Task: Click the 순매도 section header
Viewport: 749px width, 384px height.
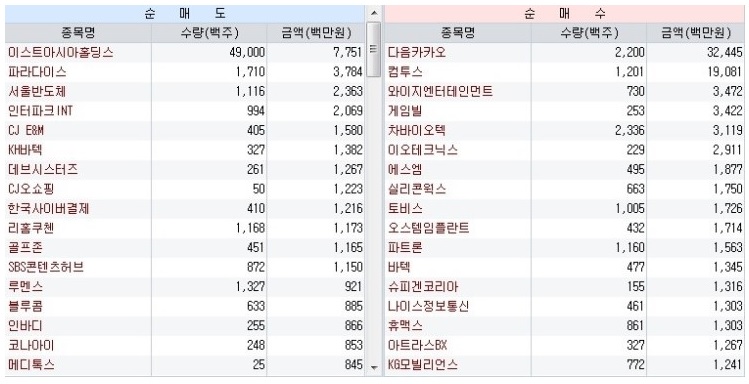Action: pyautogui.click(x=185, y=14)
